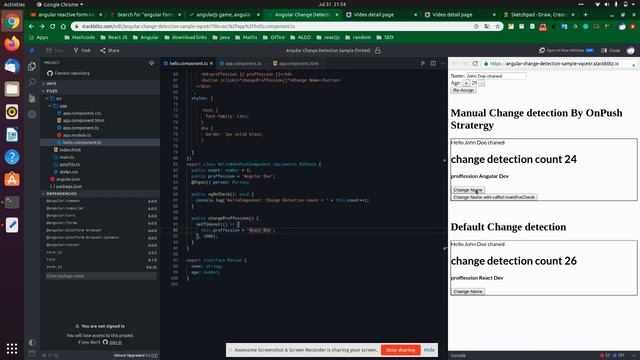Click Change Name button in Default section

tap(468, 291)
